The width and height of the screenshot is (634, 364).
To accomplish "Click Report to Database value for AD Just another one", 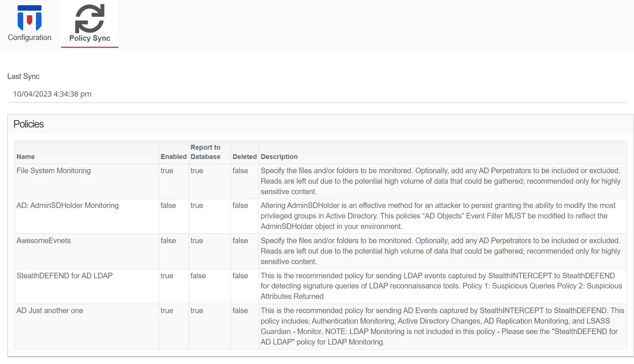I will [x=197, y=311].
